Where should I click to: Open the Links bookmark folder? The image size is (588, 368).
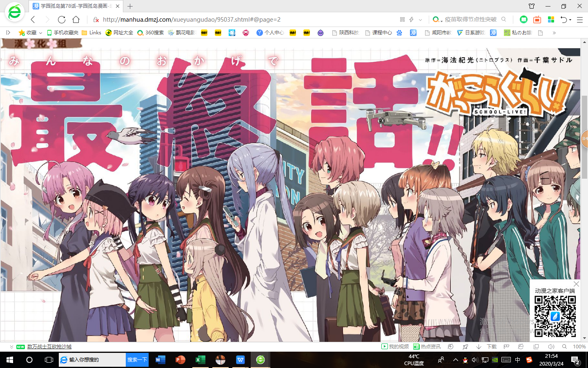click(91, 33)
